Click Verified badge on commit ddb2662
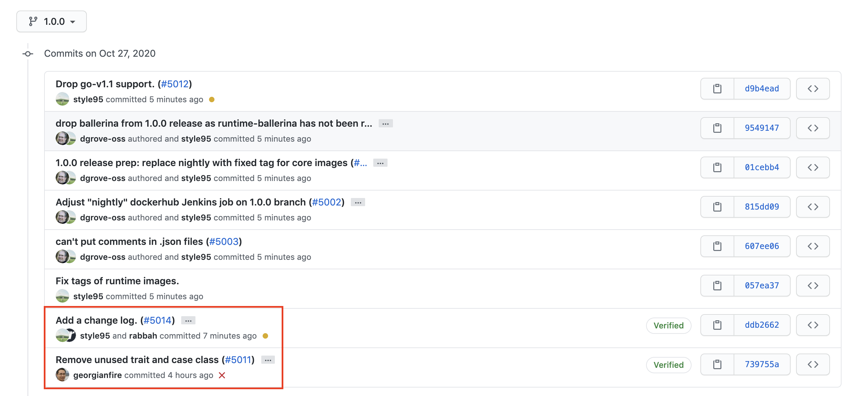868x396 pixels. [x=668, y=326]
